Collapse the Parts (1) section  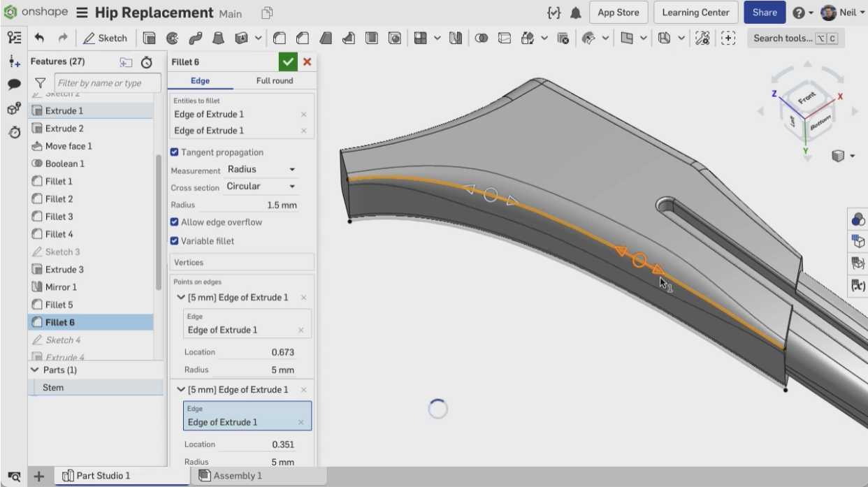(36, 370)
